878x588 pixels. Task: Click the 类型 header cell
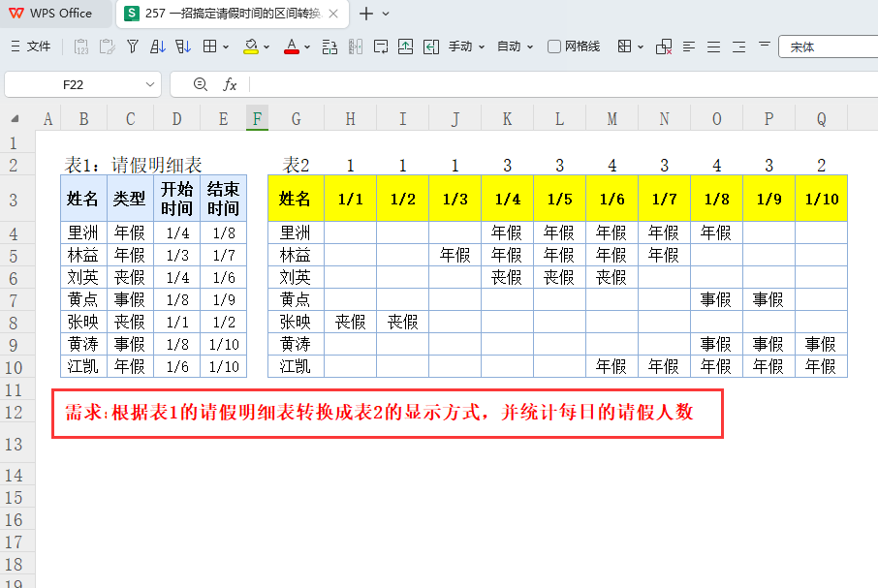(x=130, y=199)
